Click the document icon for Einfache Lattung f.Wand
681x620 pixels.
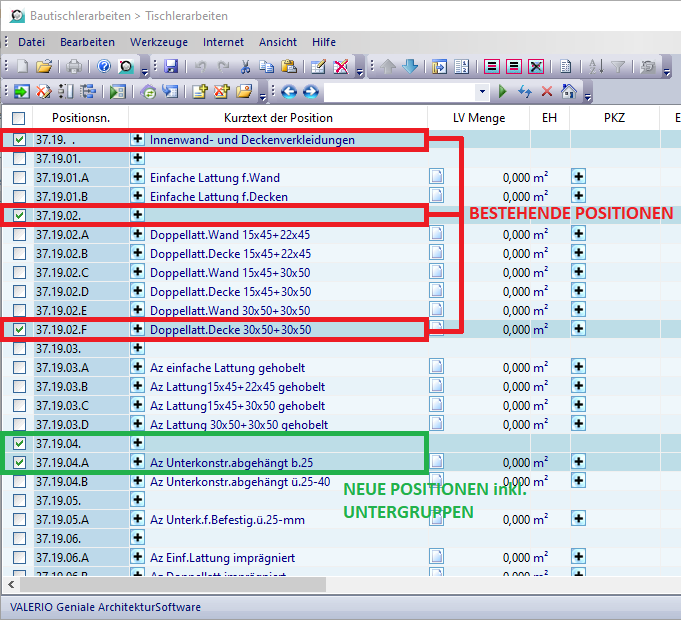436,178
